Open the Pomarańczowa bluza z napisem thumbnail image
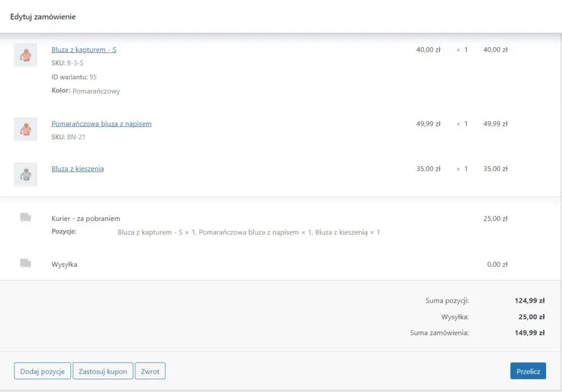Screen dimensions: 562x392 (x=26, y=129)
